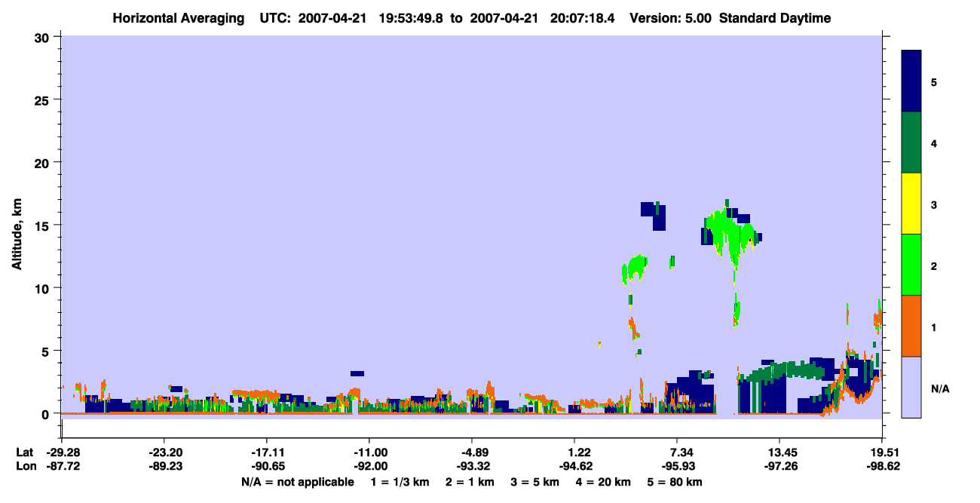This screenshot has width=980, height=503.
Task: Click the colorbar label '4'
Action: [x=934, y=143]
